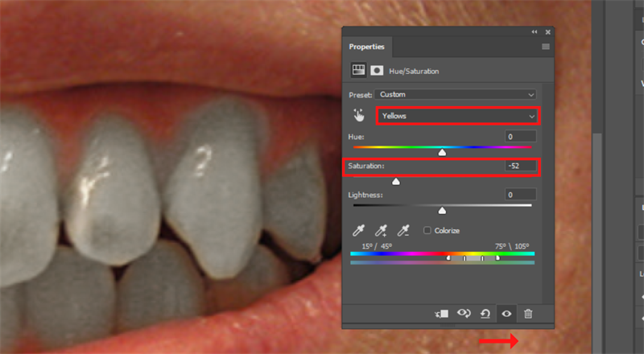Click the 15° / 45° range text
This screenshot has width=644, height=354.
point(377,246)
